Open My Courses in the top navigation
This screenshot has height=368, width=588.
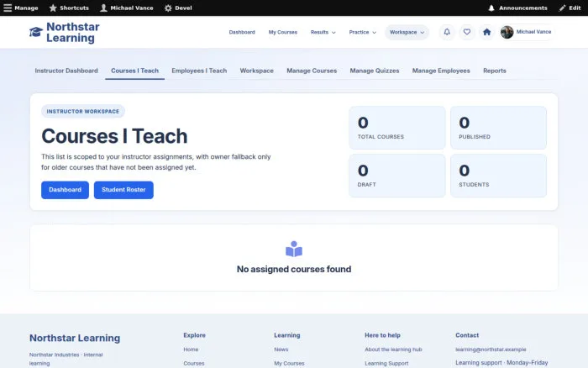(x=283, y=32)
